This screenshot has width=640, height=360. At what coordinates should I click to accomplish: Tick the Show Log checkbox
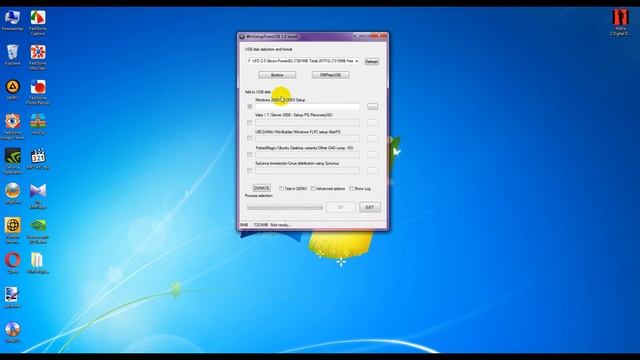click(351, 189)
